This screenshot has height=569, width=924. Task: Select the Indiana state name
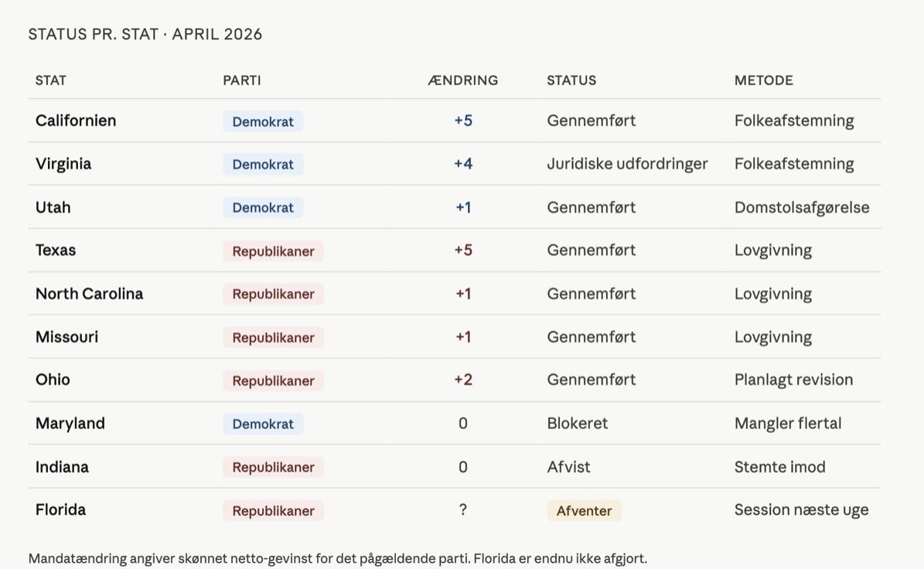62,467
